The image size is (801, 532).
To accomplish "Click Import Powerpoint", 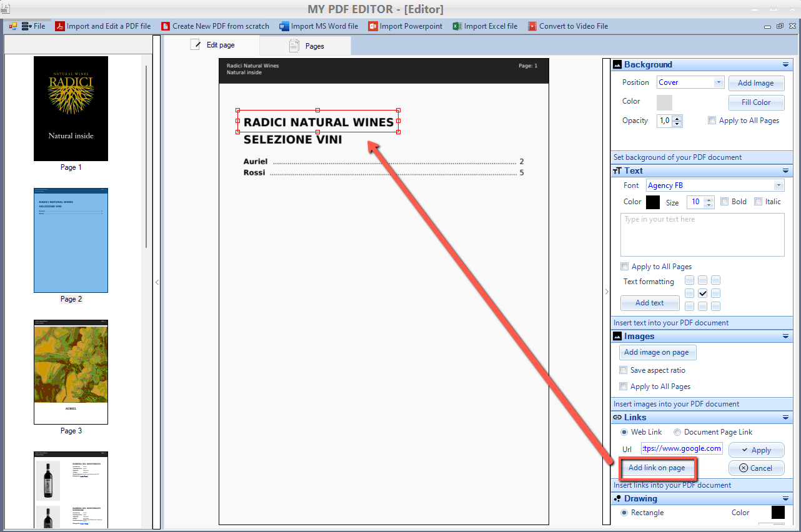I will point(405,26).
